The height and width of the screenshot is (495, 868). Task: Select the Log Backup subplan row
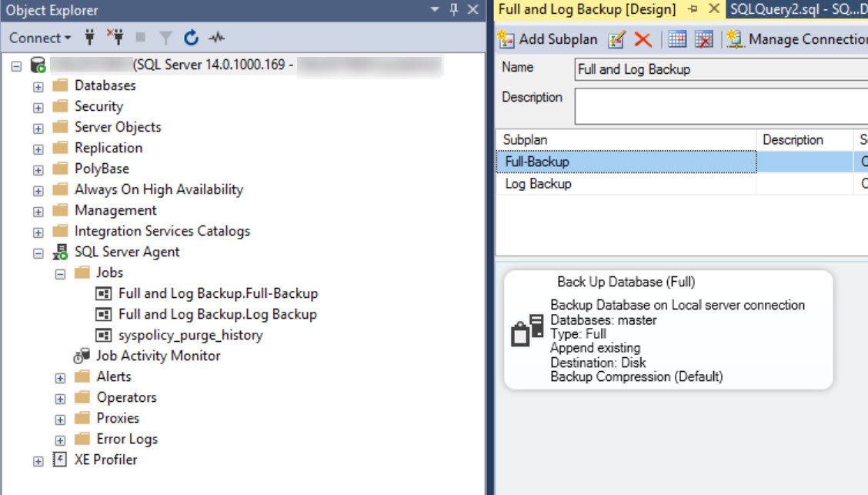click(x=682, y=184)
